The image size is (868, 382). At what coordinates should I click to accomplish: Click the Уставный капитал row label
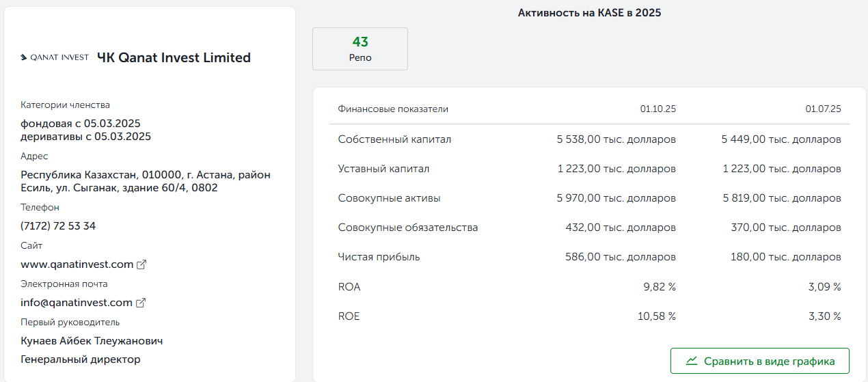(383, 169)
